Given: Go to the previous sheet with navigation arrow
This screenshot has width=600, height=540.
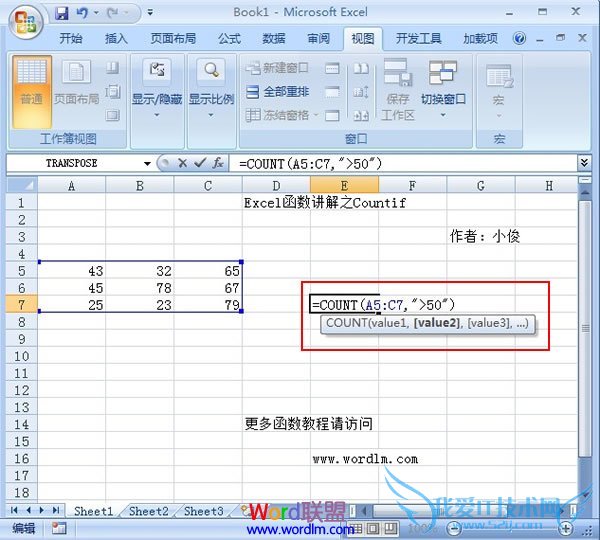Looking at the screenshot, I should pyautogui.click(x=28, y=510).
